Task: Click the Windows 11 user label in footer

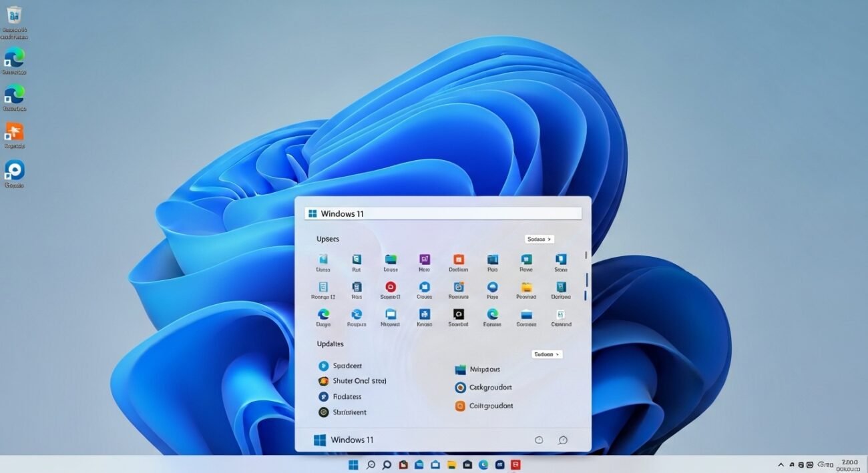Action: pos(351,440)
